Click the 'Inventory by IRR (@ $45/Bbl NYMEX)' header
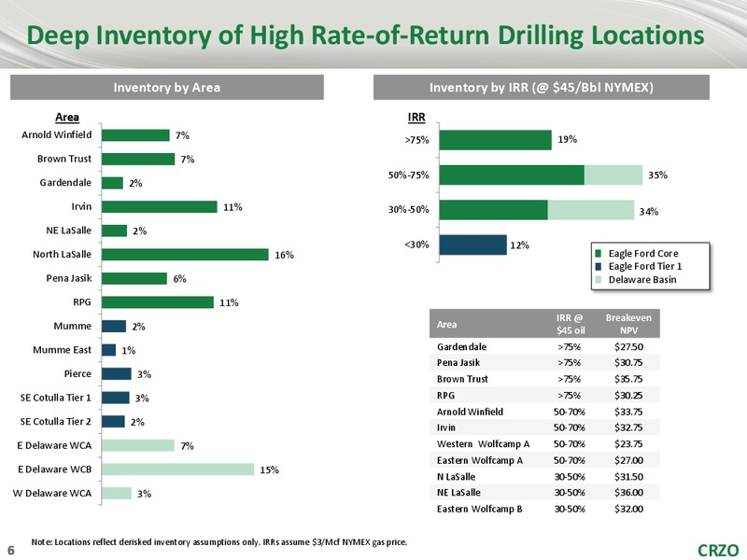The image size is (747, 560). [542, 87]
